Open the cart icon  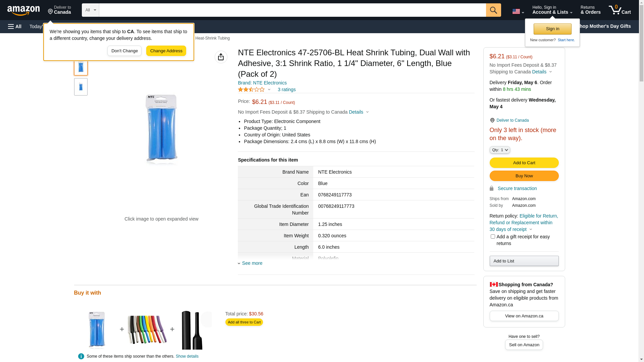620,10
